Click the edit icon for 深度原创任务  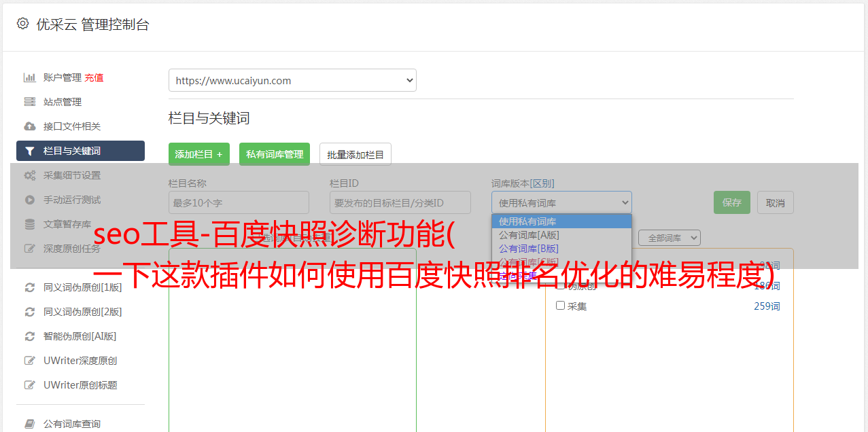[x=30, y=249]
